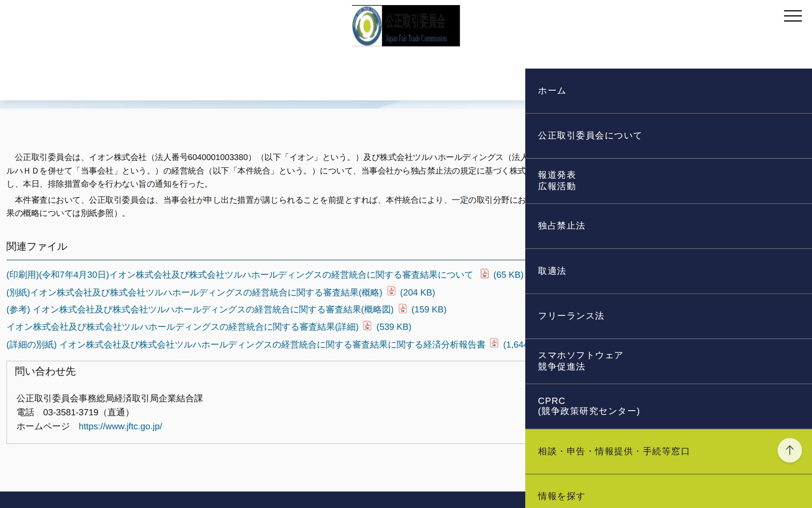Click PDF icon beside 経済分析報告書 link
The image size is (812, 508).
pyautogui.click(x=494, y=343)
